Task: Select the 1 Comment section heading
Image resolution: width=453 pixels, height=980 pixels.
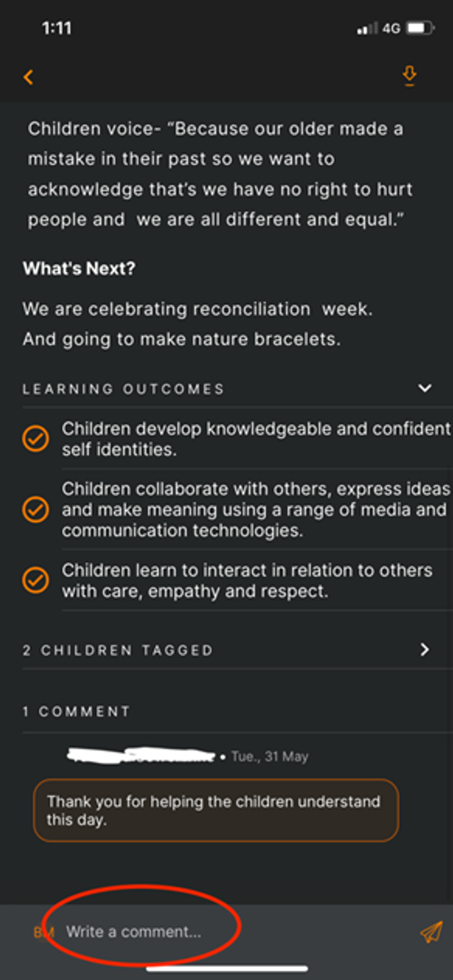Action: pyautogui.click(x=76, y=711)
